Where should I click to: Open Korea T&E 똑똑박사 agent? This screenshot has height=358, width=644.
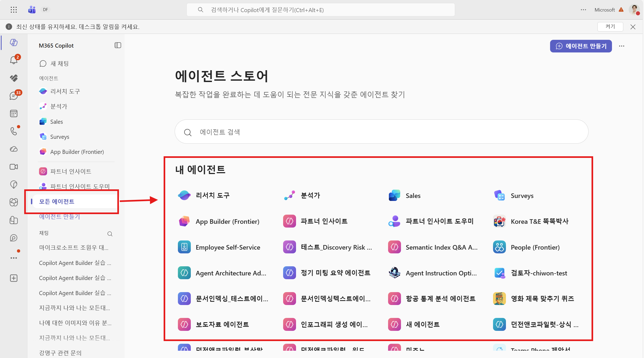(x=531, y=221)
